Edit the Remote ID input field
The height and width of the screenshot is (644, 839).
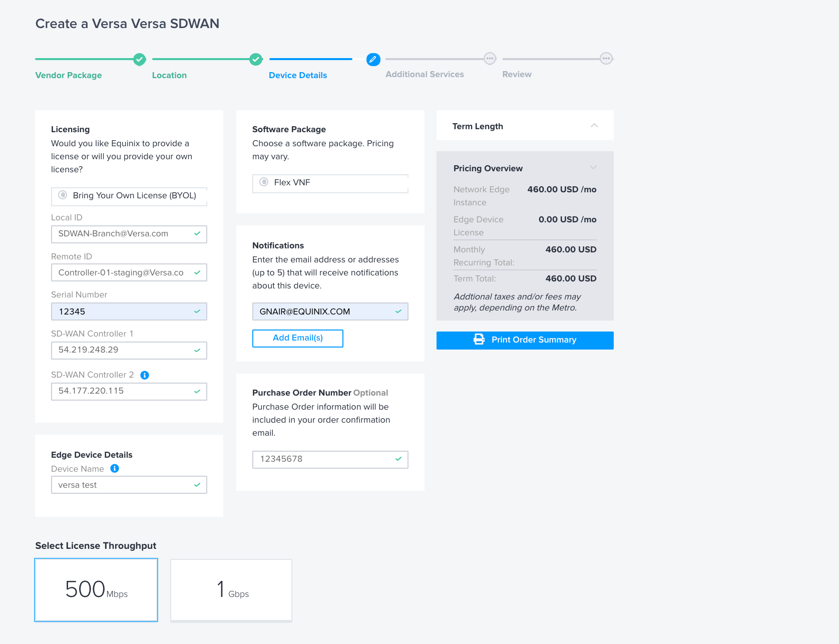click(129, 272)
